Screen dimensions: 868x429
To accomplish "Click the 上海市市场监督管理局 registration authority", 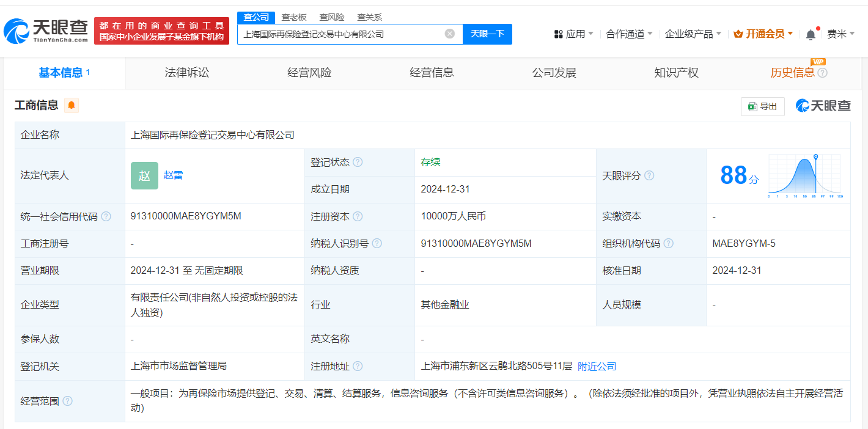I will 178,367.
